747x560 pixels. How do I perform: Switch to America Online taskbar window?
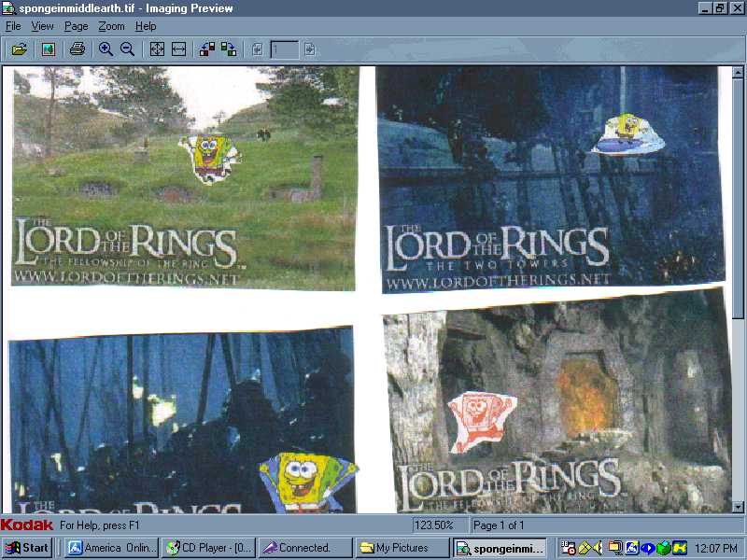pos(111,548)
